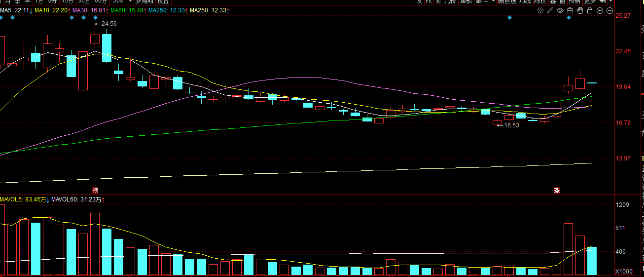
Task: Click the cyan MA250: 12.33 label
Action: pyautogui.click(x=168, y=10)
